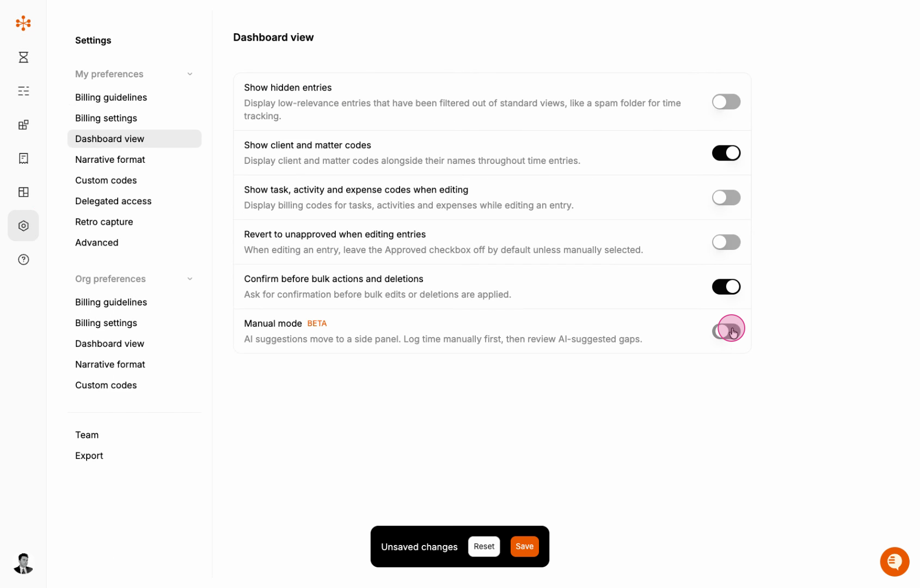Click the user profile avatar photo

[x=23, y=563]
